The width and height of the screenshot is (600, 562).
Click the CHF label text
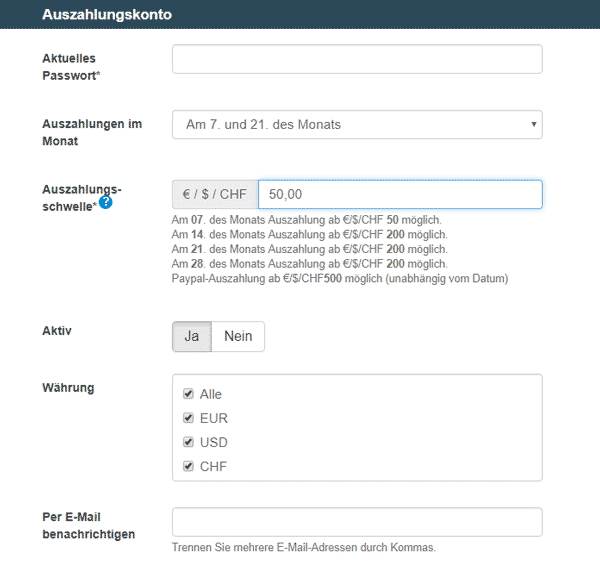213,466
